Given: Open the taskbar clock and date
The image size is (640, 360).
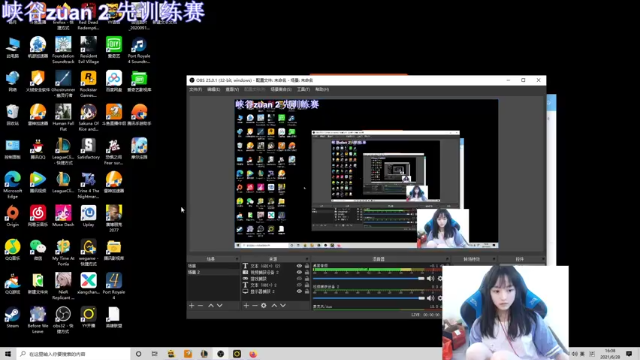Looking at the screenshot, I should pos(610,354).
